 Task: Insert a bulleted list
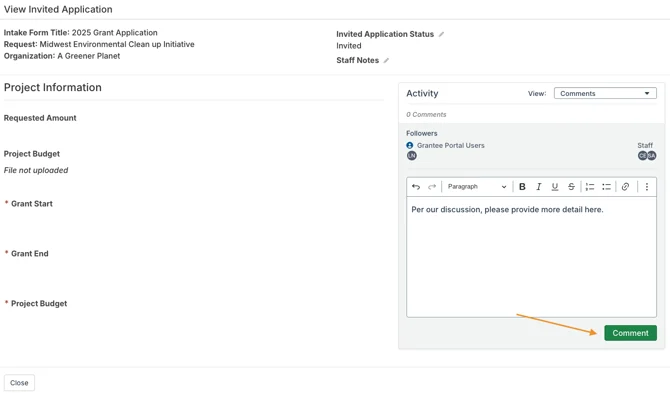[606, 187]
